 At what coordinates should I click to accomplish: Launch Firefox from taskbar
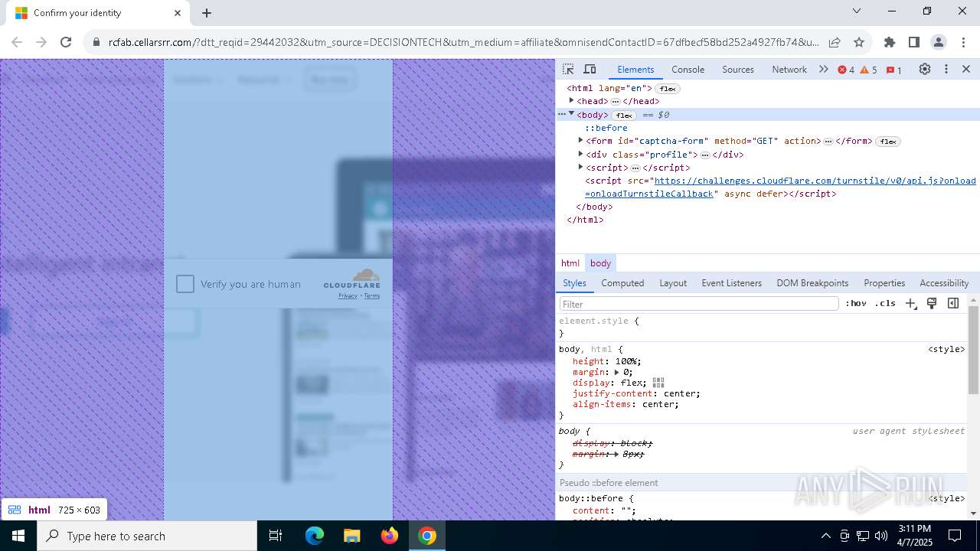(x=389, y=536)
